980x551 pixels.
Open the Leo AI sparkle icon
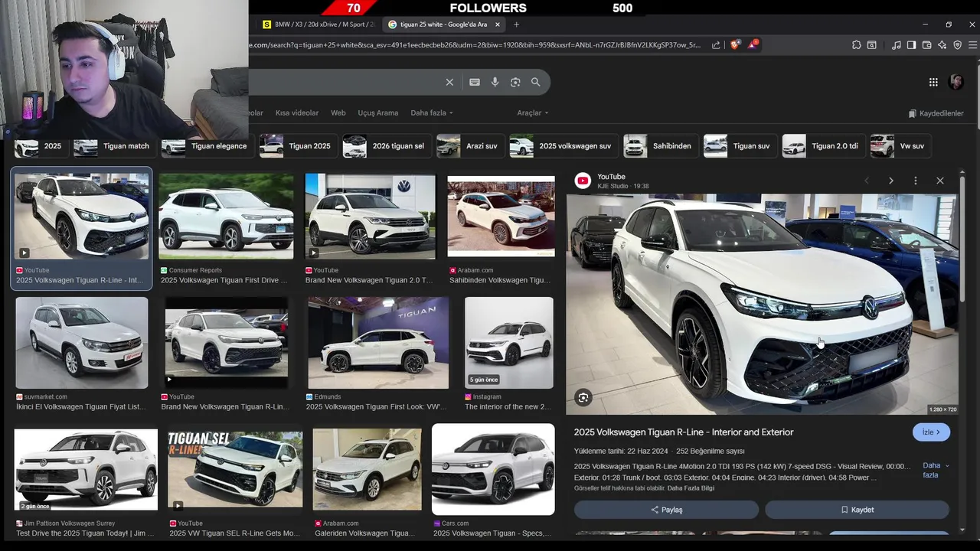pos(942,45)
